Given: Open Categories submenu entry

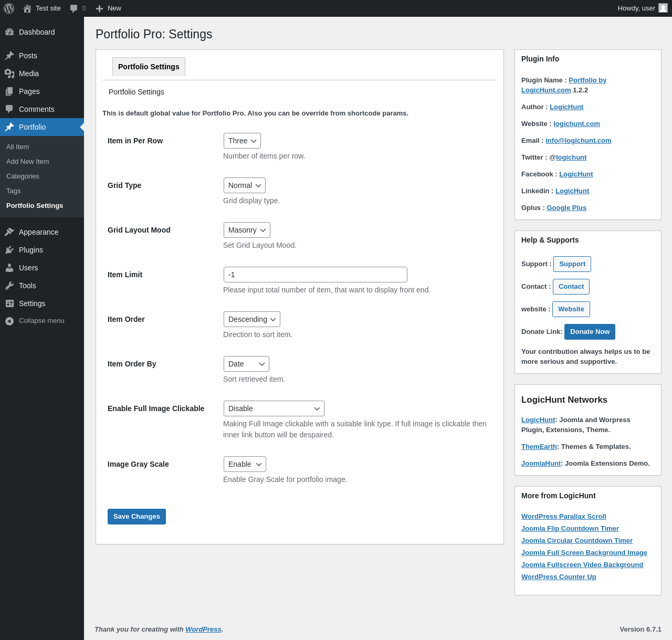Looking at the screenshot, I should click(42, 176).
